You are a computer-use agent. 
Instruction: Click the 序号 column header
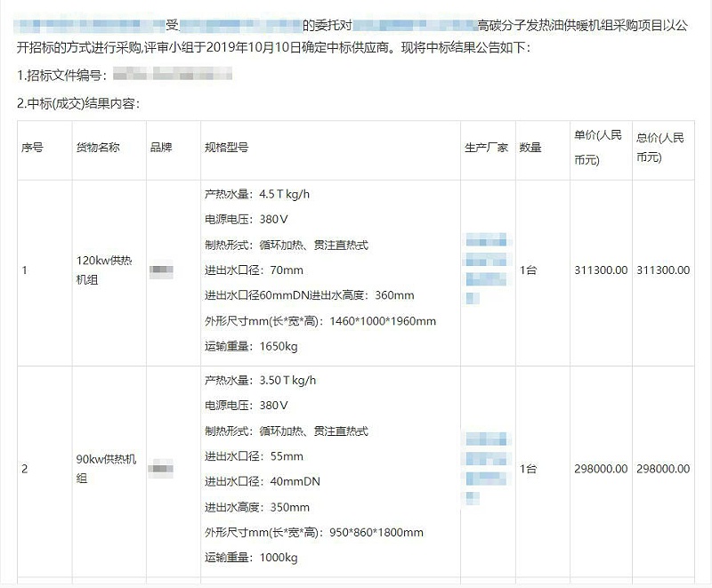[x=34, y=148]
